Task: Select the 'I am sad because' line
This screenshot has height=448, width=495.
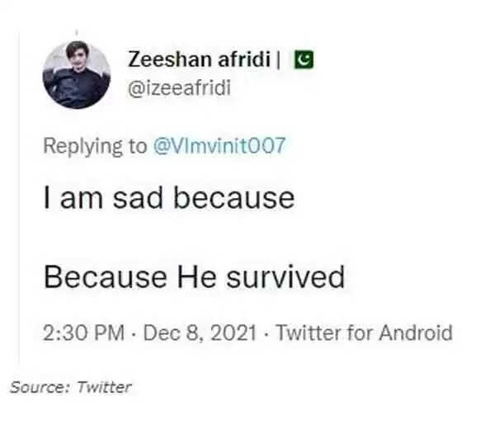Action: pyautogui.click(x=169, y=198)
